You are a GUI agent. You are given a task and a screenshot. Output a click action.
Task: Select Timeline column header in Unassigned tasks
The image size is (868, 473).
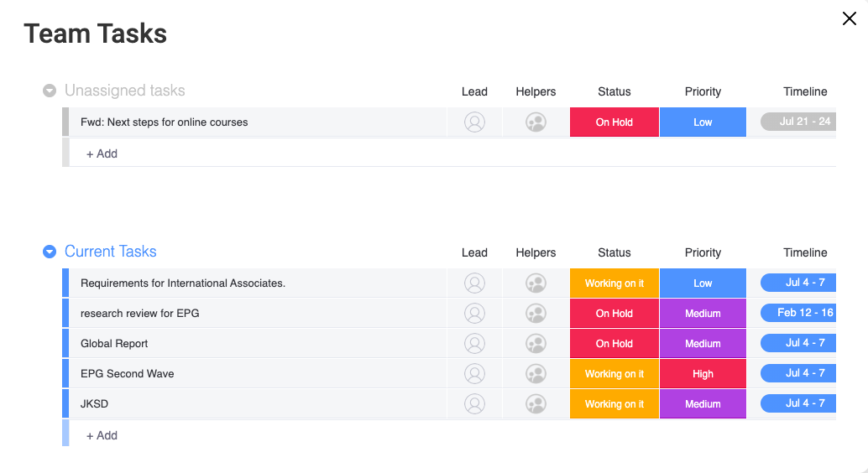805,92
